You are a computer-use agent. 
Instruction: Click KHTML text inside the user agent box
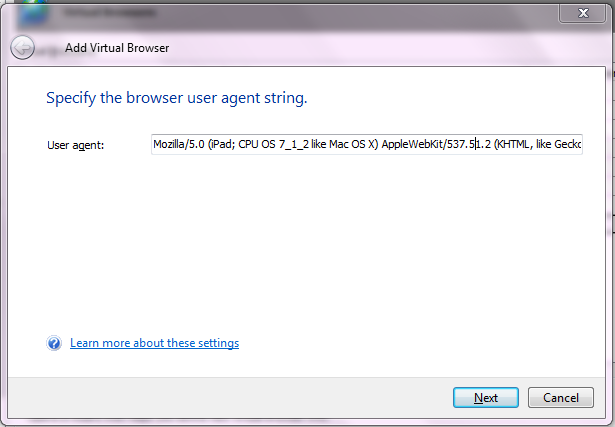513,144
